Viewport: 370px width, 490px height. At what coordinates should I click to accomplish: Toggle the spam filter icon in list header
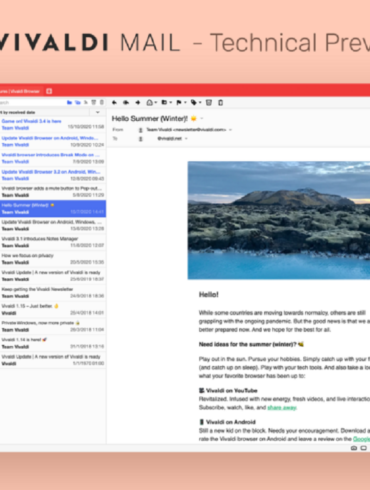[94, 102]
